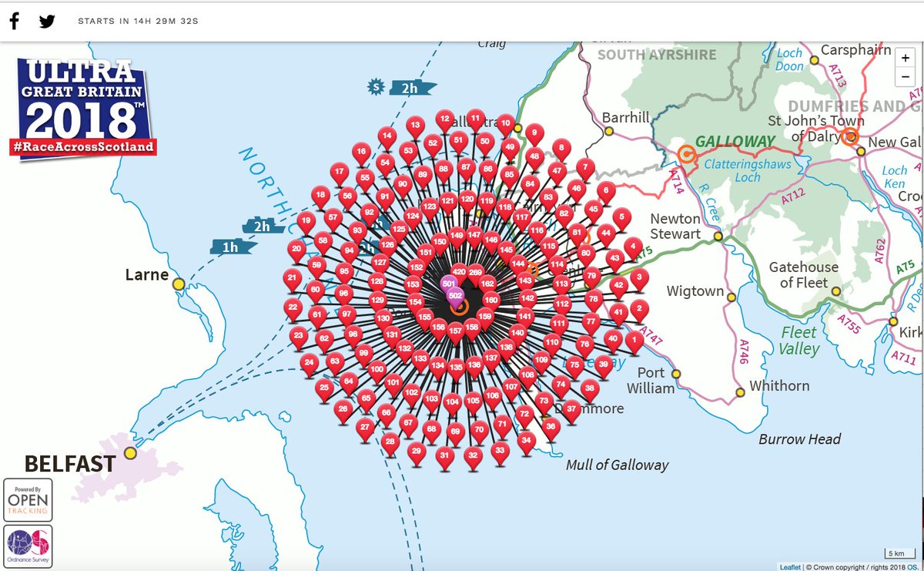Zoom out with the minus button
The width and height of the screenshot is (924, 571).
pyautogui.click(x=906, y=76)
